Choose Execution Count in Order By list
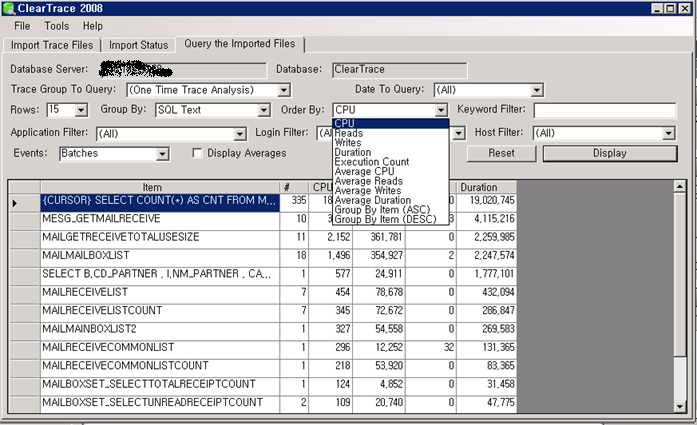Viewport: 697px width, 425px height. tap(391, 162)
